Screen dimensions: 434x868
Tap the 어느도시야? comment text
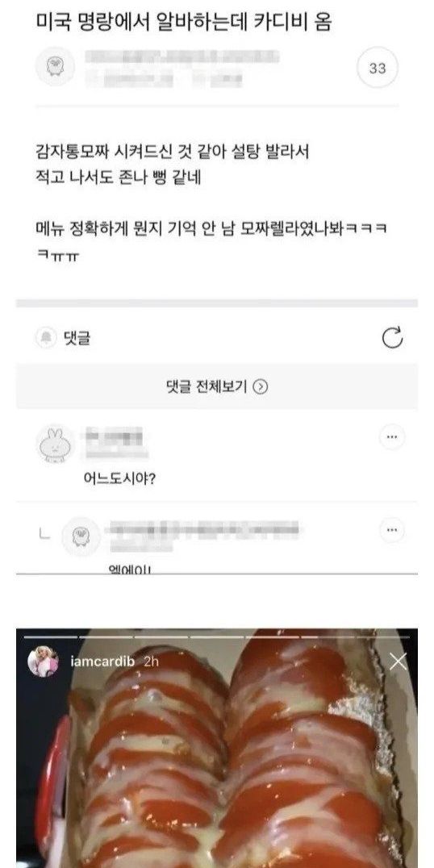coord(119,478)
